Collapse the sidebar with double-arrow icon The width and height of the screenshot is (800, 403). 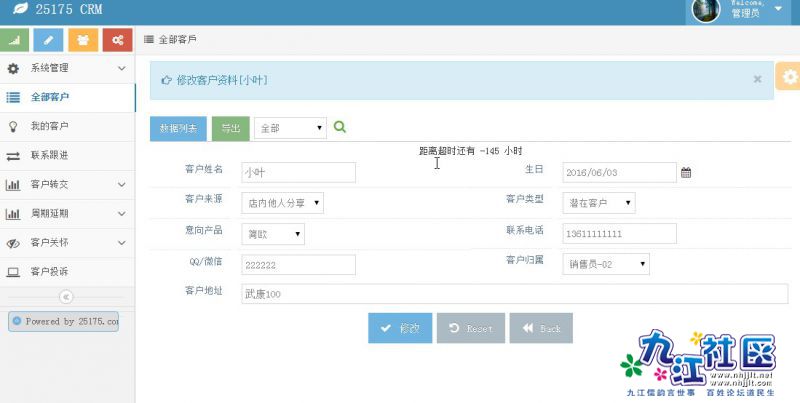[66, 297]
